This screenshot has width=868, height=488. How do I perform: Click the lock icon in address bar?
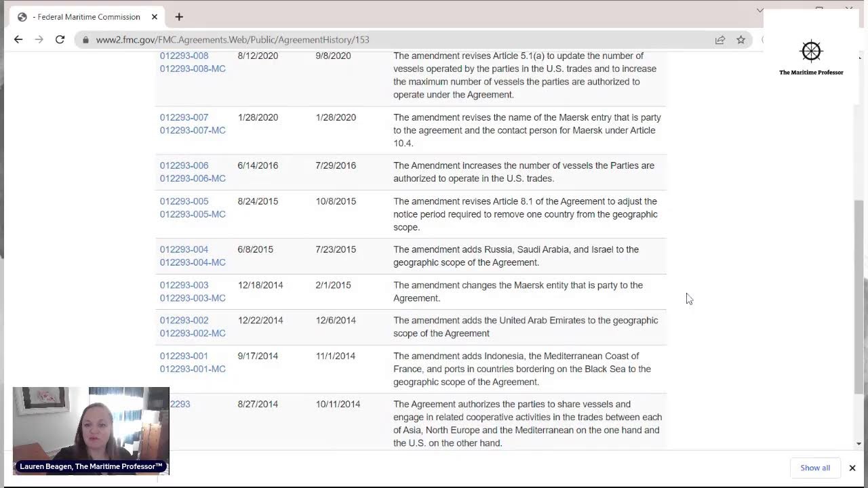[x=85, y=40]
